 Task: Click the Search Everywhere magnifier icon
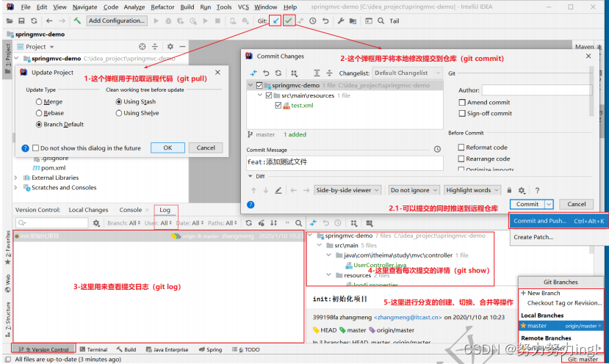(381, 21)
